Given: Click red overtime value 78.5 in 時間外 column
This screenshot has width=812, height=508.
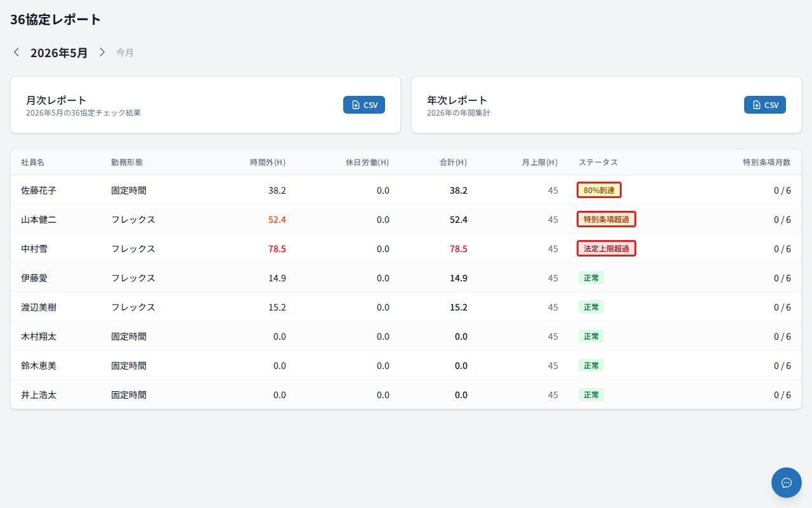Looking at the screenshot, I should pyautogui.click(x=277, y=249).
